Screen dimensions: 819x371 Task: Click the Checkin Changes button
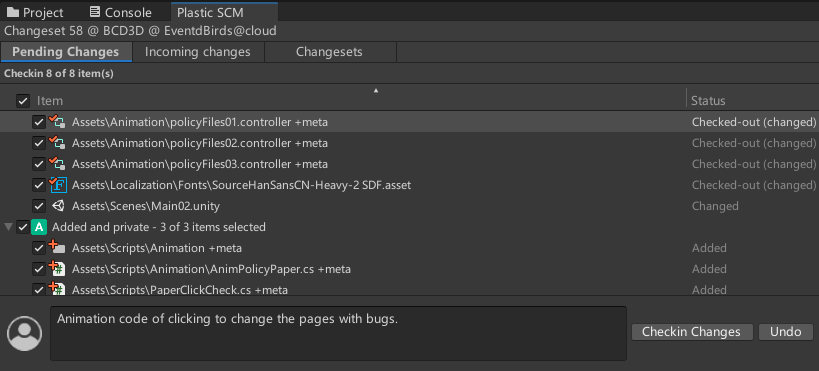[x=692, y=332]
